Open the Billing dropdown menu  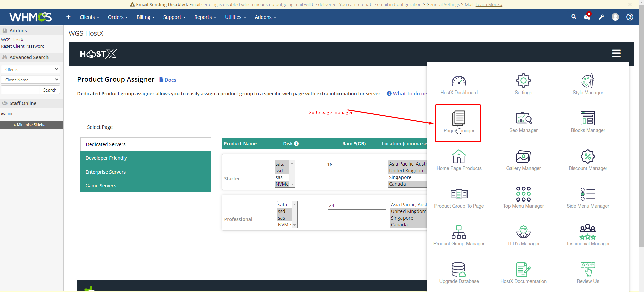pos(145,17)
